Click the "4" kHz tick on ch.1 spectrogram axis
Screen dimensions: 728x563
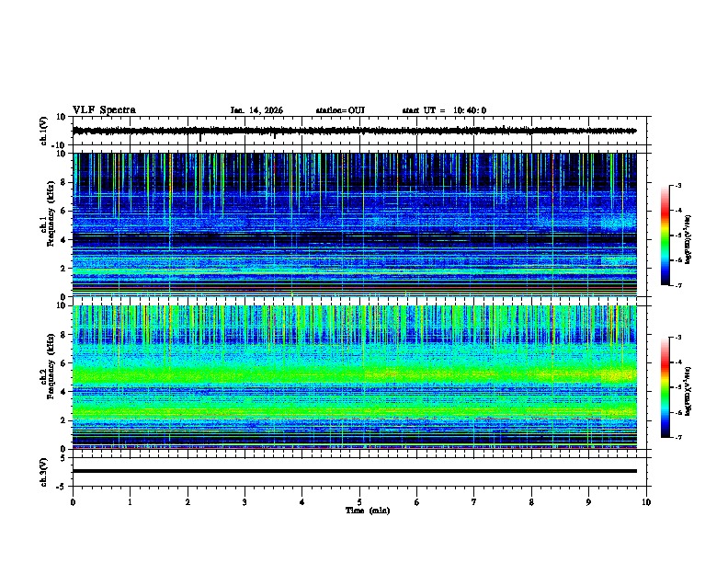point(64,240)
